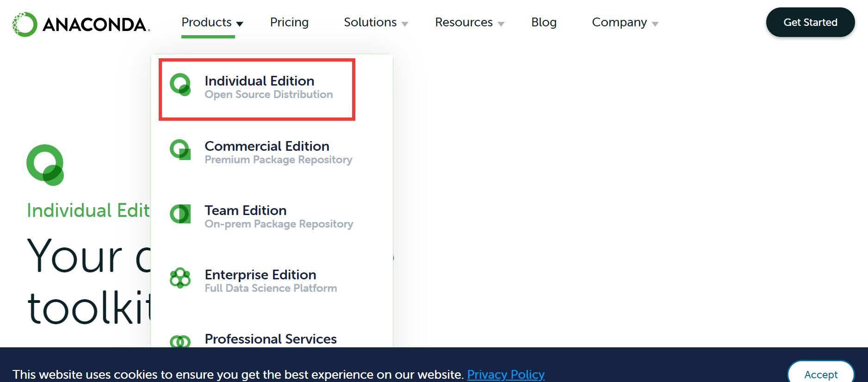Click the large Individual Edition page logo

point(45,165)
